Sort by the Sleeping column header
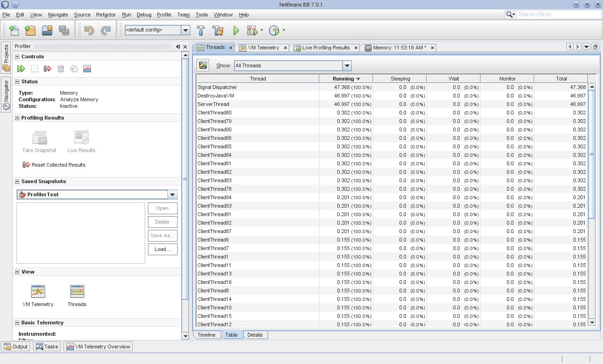 [x=400, y=79]
